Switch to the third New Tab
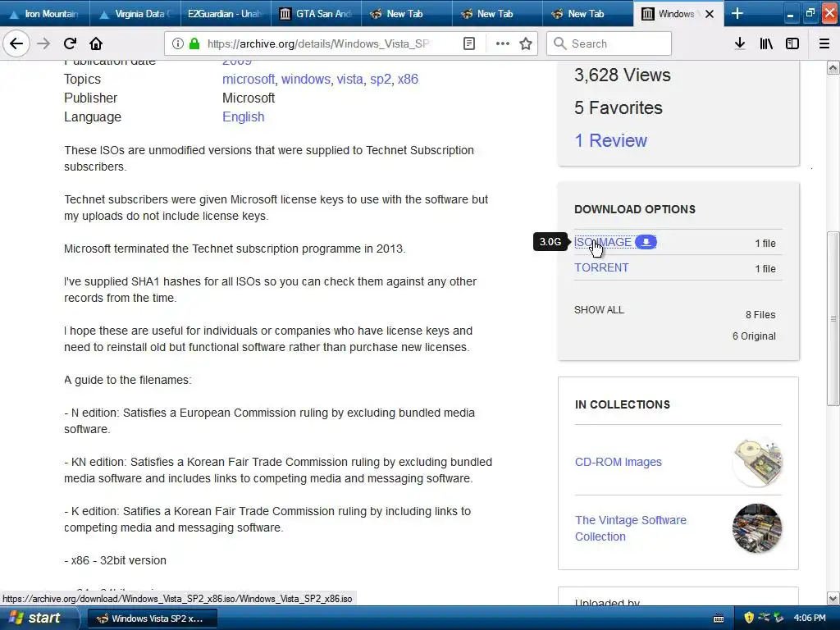Image resolution: width=840 pixels, height=630 pixels. (x=587, y=13)
